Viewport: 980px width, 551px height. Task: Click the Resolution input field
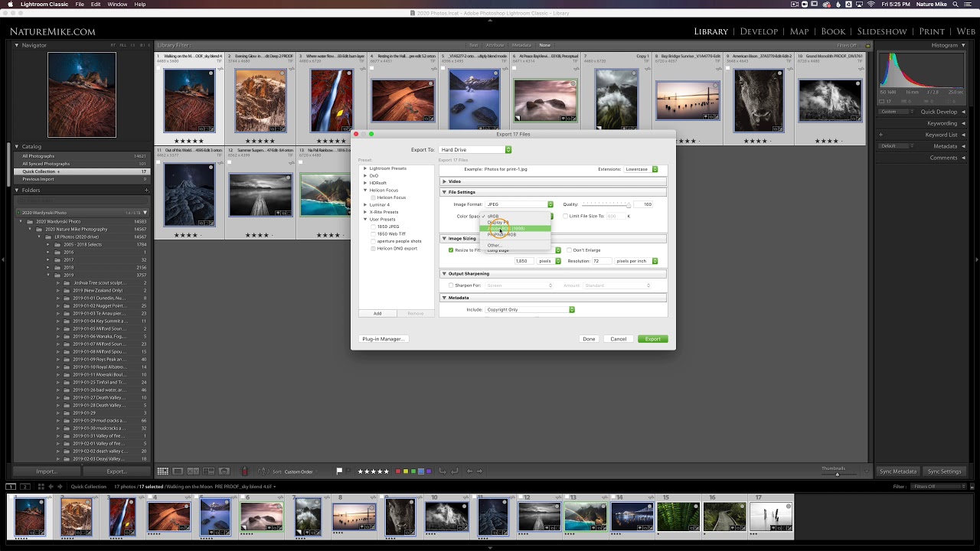[601, 261]
